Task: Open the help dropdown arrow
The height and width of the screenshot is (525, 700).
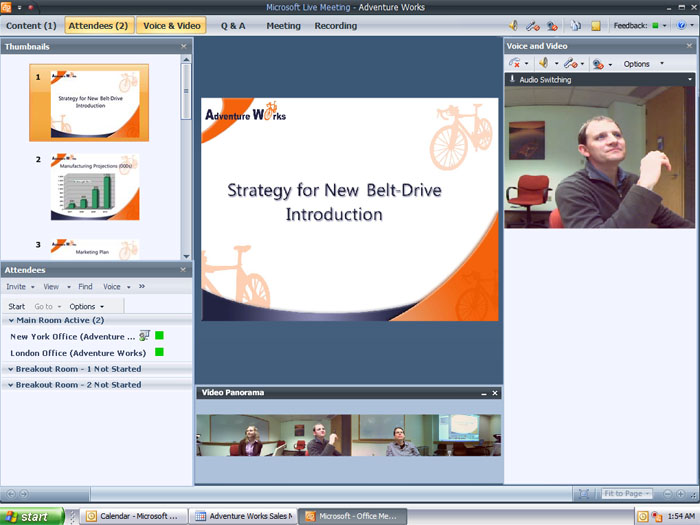Action: [x=692, y=25]
